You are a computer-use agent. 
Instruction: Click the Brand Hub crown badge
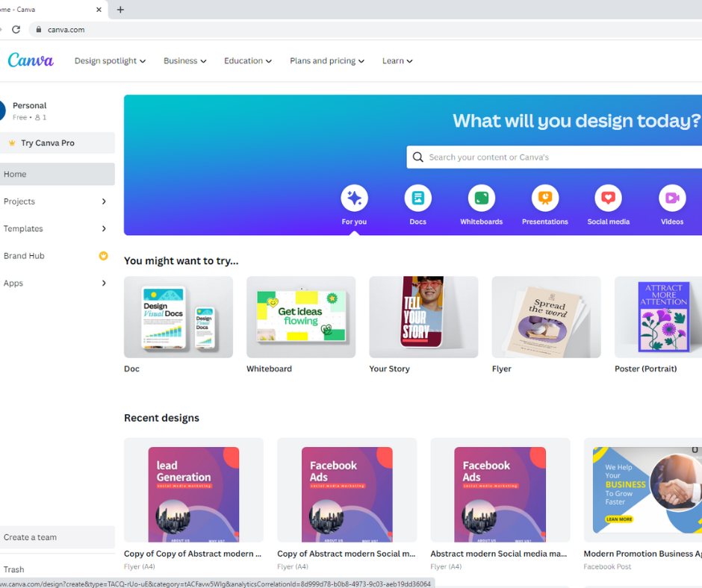point(103,256)
